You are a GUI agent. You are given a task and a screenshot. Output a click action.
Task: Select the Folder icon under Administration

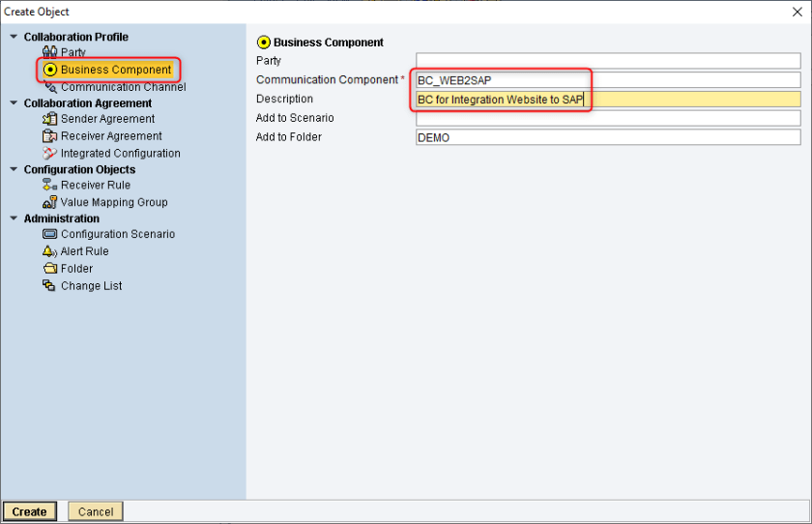click(50, 269)
